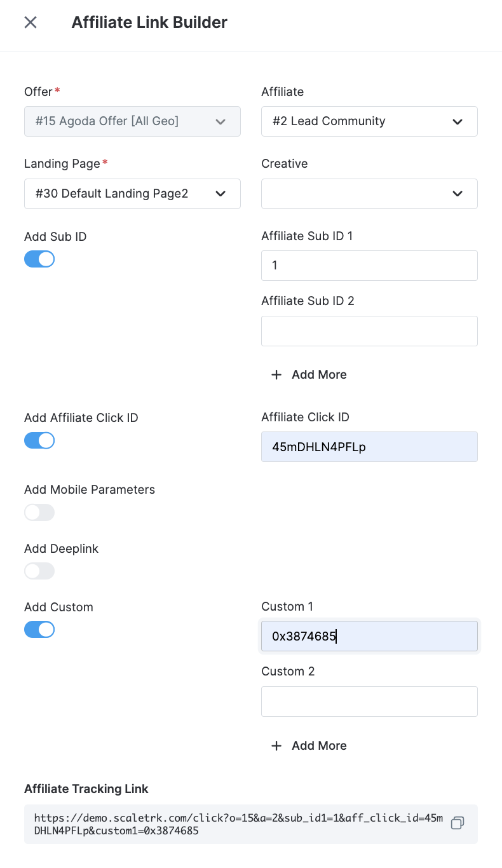Click into the Affiliate Sub ID 2 field
Screen dimensions: 502x868
click(369, 331)
